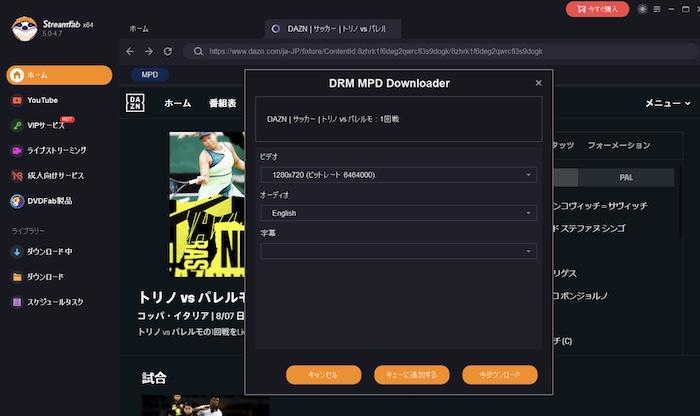
Task: Switch to the フォーメーション tab
Action: (619, 145)
